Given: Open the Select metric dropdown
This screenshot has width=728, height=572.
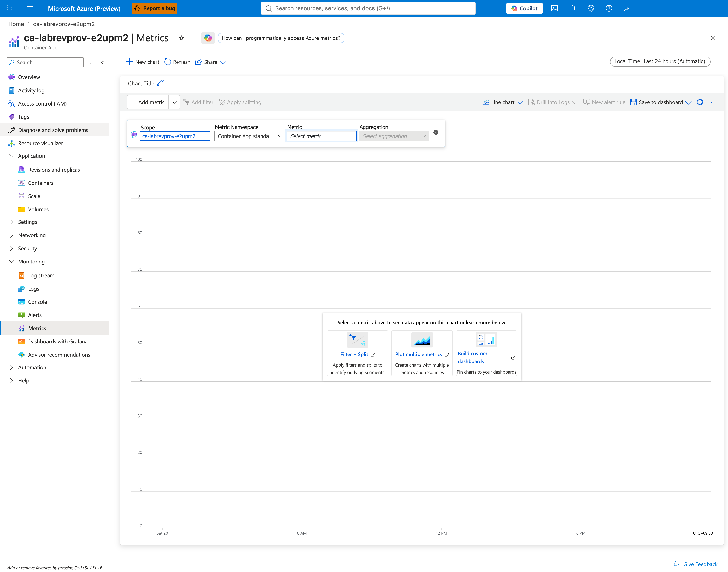Looking at the screenshot, I should click(x=322, y=136).
